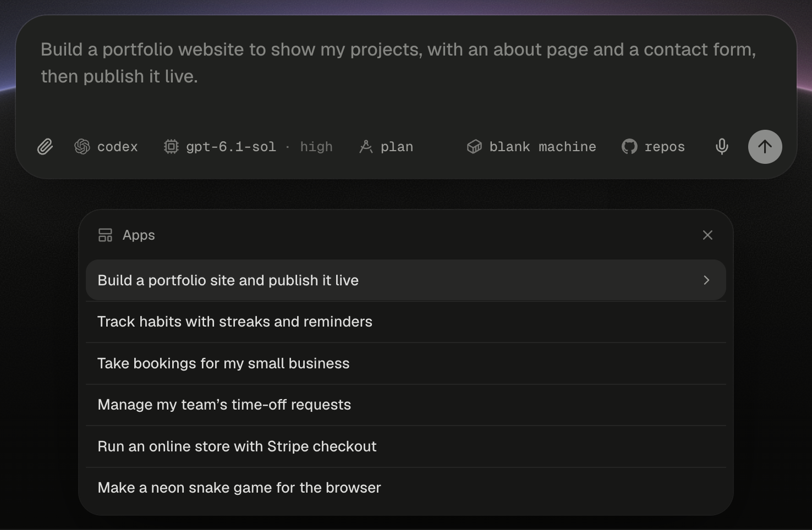Pick Manage my team's time-off requests
The image size is (812, 530).
(x=406, y=405)
